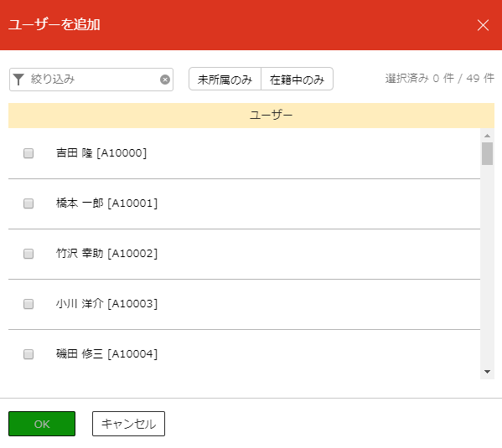502x448 pixels.
Task: Select the 吉田 隆 [A10000] name row
Action: (244, 153)
